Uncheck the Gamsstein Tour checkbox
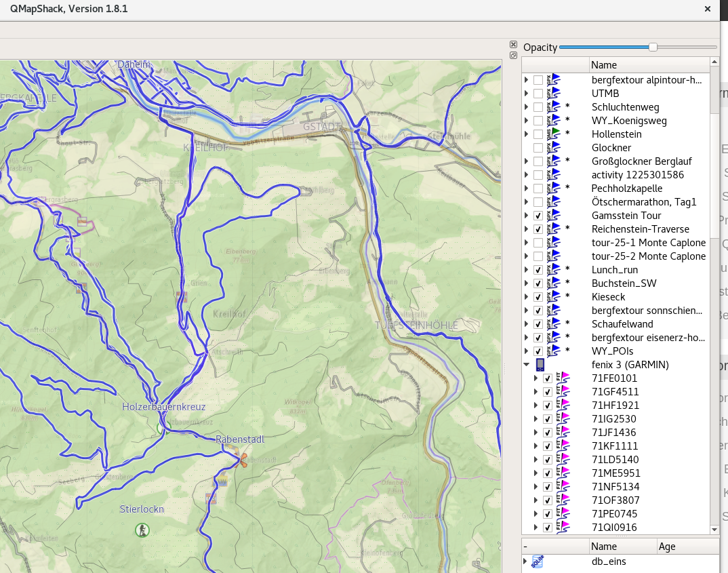 [538, 216]
